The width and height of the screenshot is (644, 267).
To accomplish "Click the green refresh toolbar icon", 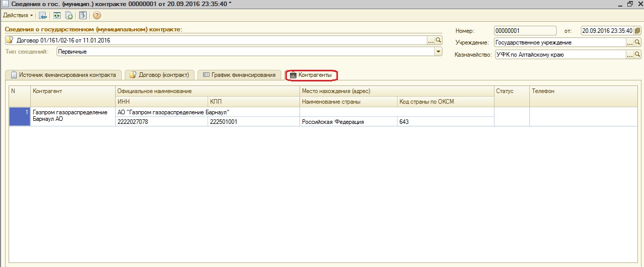I will (x=57, y=15).
